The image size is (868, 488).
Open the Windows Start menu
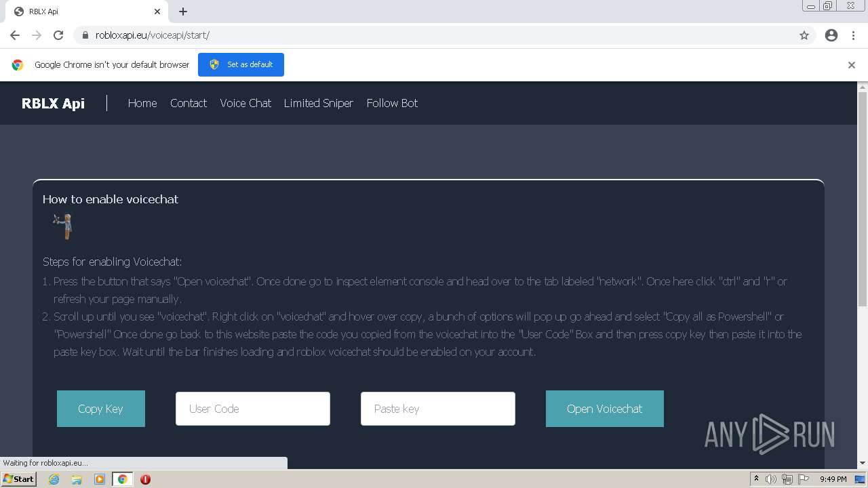[x=18, y=479]
